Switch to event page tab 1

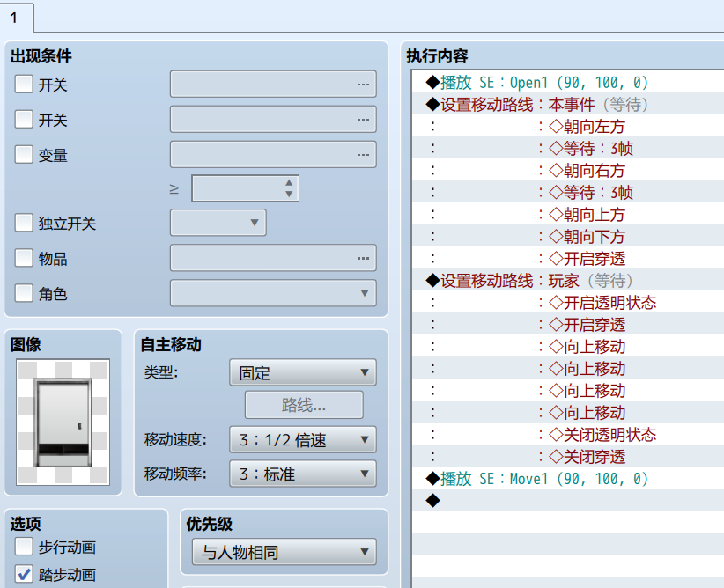click(17, 18)
